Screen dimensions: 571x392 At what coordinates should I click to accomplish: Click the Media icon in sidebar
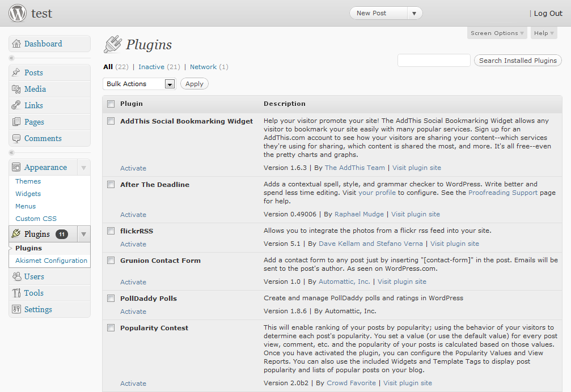pyautogui.click(x=16, y=89)
